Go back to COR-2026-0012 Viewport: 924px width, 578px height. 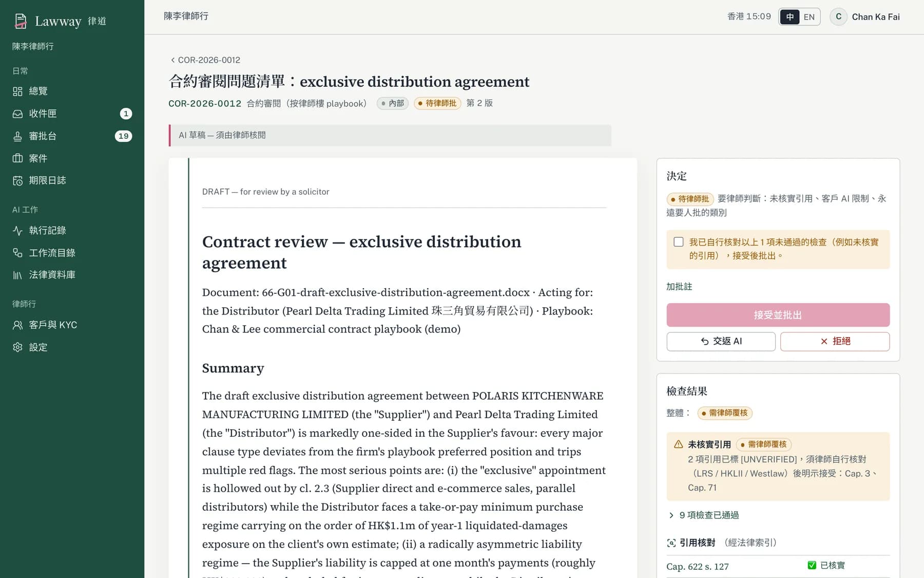pyautogui.click(x=205, y=60)
